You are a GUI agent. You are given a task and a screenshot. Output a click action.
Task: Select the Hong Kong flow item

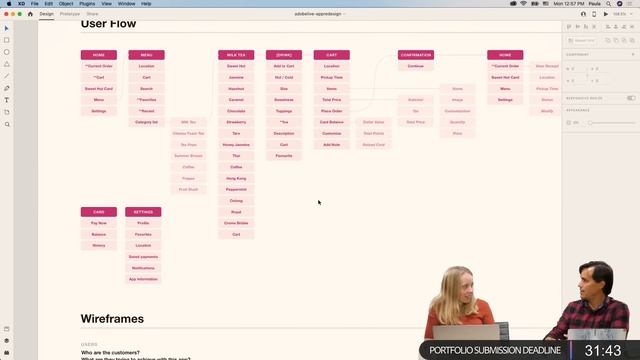(236, 178)
